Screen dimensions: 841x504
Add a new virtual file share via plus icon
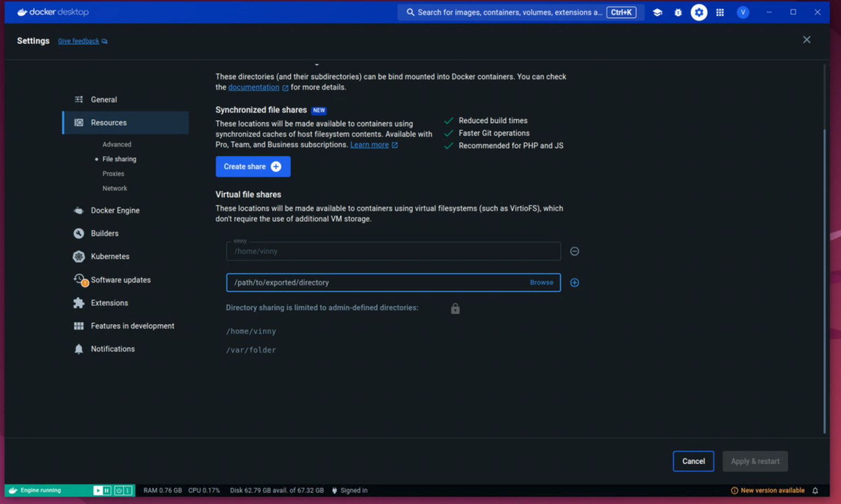click(574, 282)
